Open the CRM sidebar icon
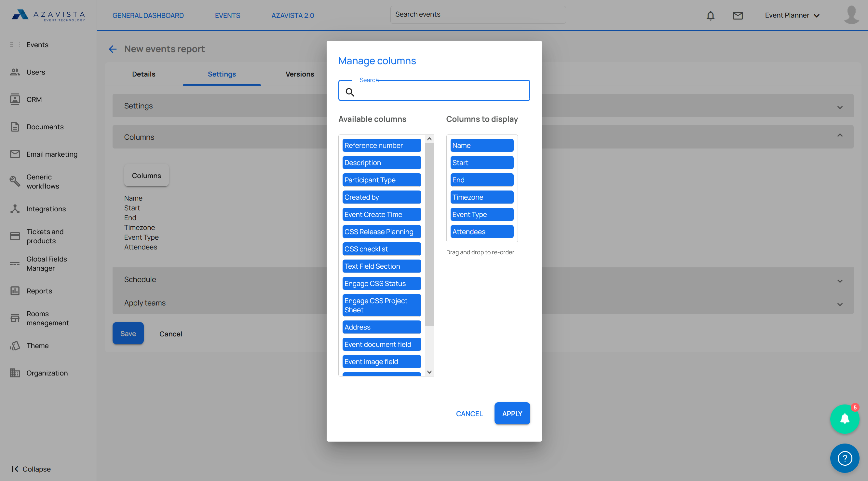The height and width of the screenshot is (481, 868). coord(15,99)
